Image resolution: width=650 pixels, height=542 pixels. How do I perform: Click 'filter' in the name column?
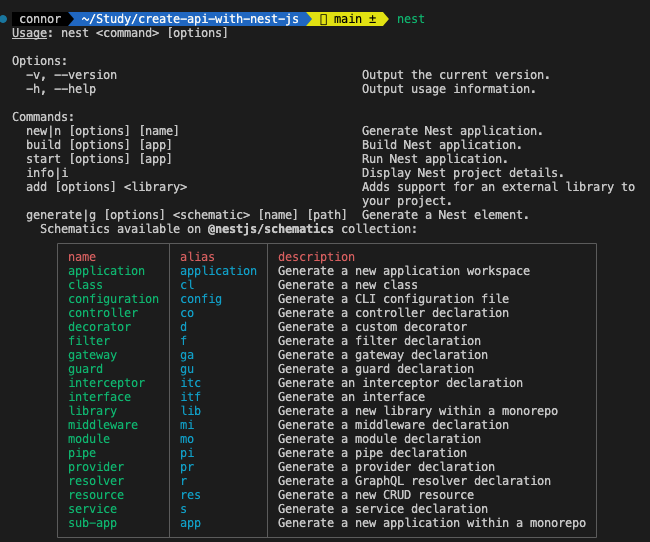pyautogui.click(x=89, y=341)
